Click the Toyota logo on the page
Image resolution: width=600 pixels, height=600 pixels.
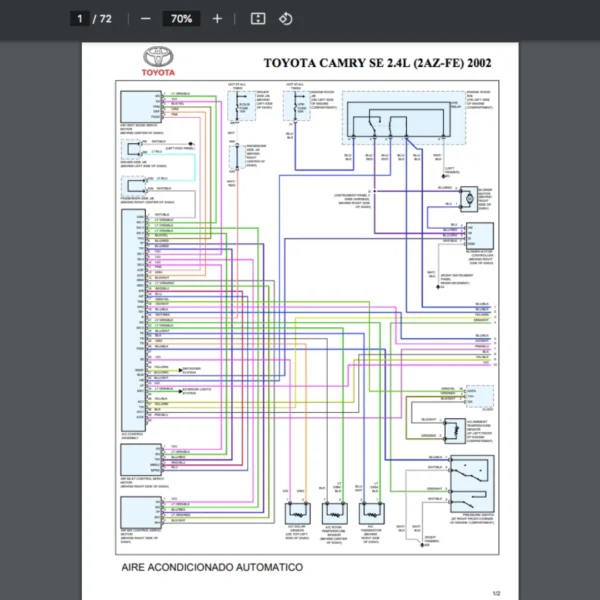158,62
